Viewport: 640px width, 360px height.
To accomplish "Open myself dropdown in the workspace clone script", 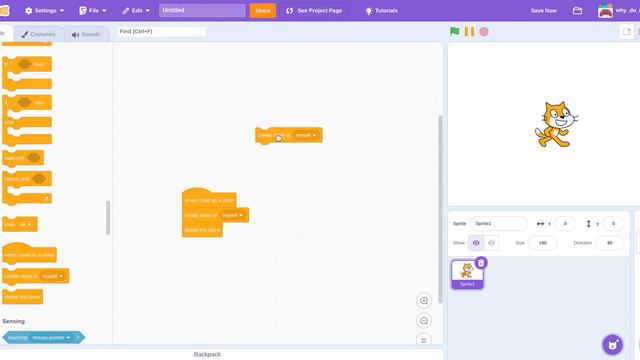I will [233, 215].
